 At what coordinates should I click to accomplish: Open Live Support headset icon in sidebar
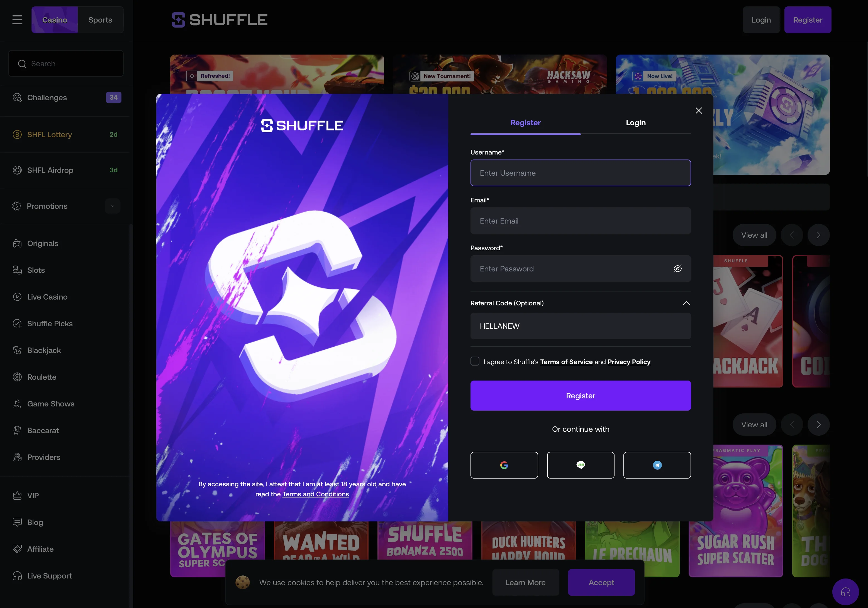(x=17, y=576)
